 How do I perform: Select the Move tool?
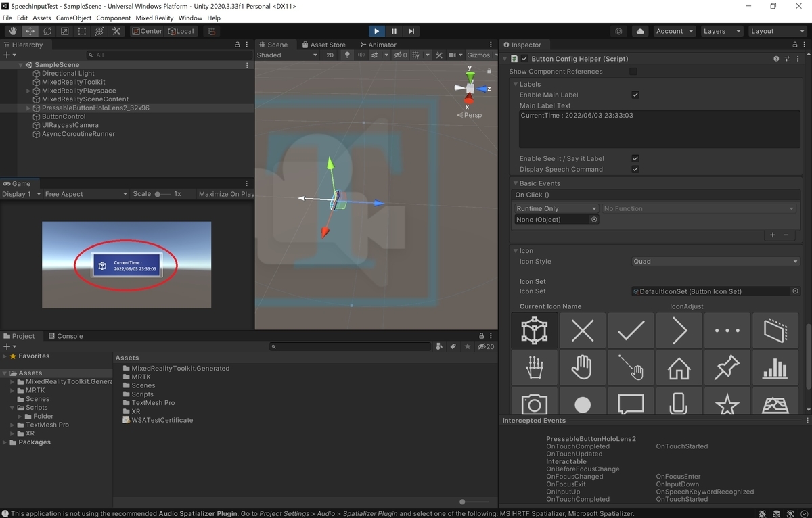click(30, 31)
